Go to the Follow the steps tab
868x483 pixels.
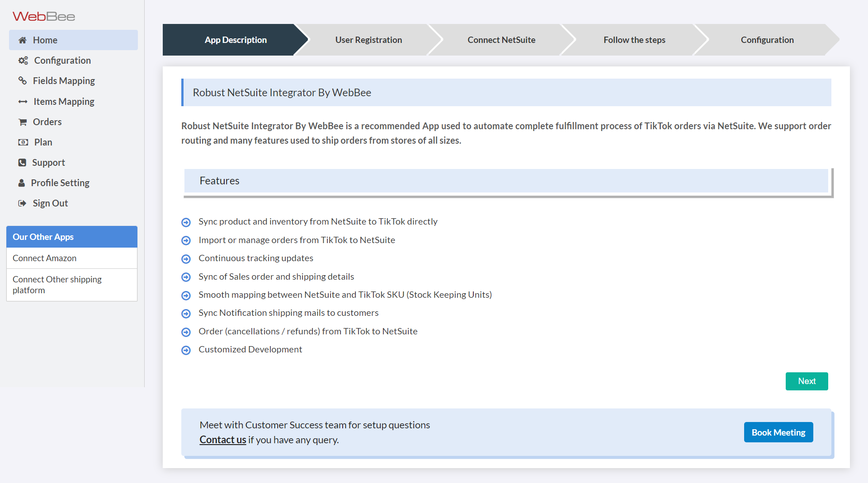click(x=634, y=40)
